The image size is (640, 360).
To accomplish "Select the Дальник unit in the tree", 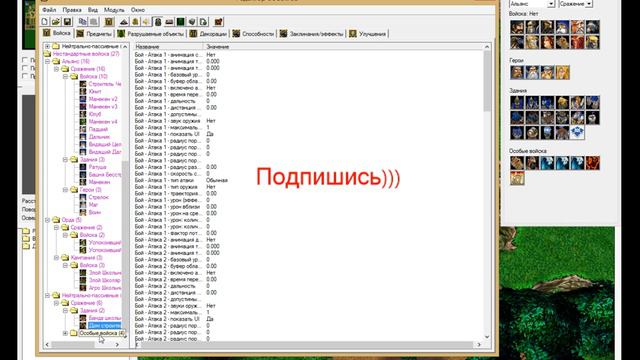I will 99,137.
